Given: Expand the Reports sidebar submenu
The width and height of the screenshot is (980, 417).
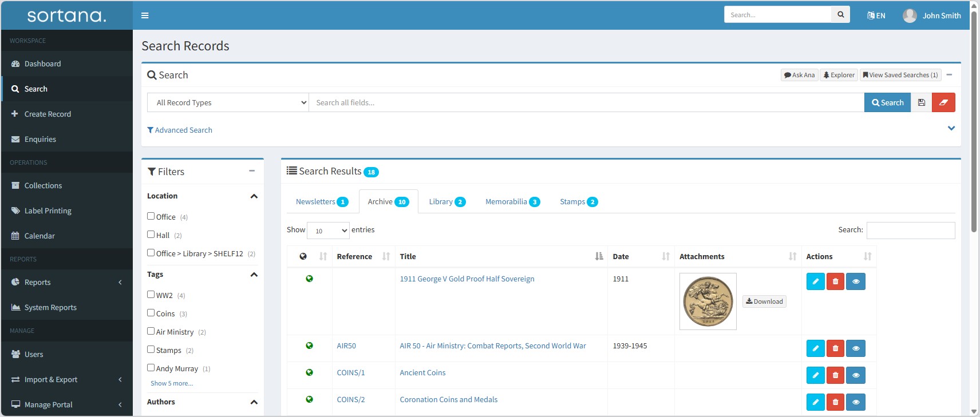Looking at the screenshot, I should (66, 282).
